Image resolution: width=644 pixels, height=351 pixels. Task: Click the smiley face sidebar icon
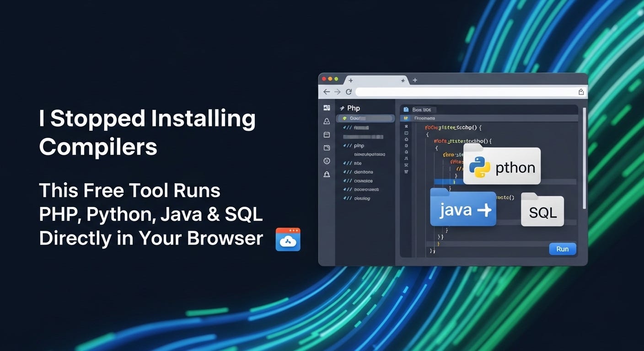(x=327, y=161)
